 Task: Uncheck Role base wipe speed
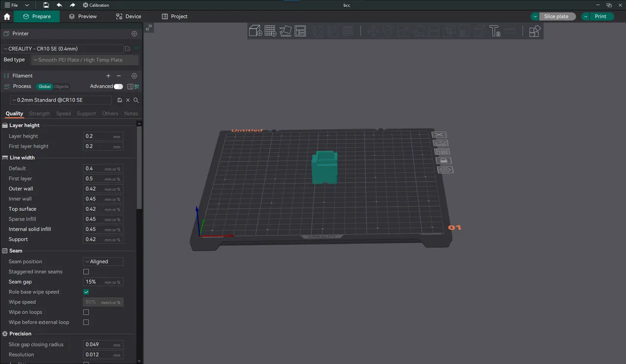pos(86,292)
